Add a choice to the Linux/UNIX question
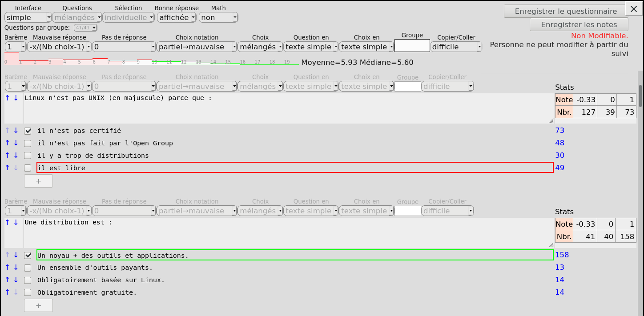The image size is (644, 316). [x=38, y=181]
